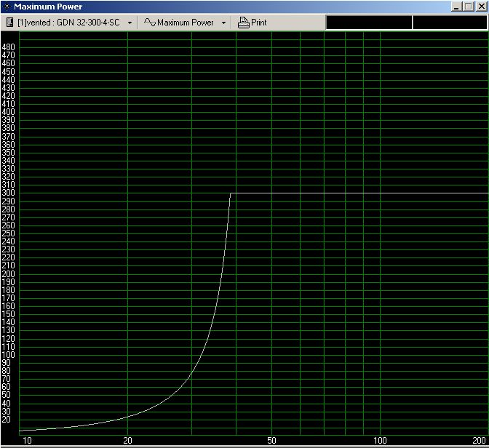This screenshot has height=448, width=489.
Task: Click the Maximum Power toolbar label
Action: tap(186, 23)
